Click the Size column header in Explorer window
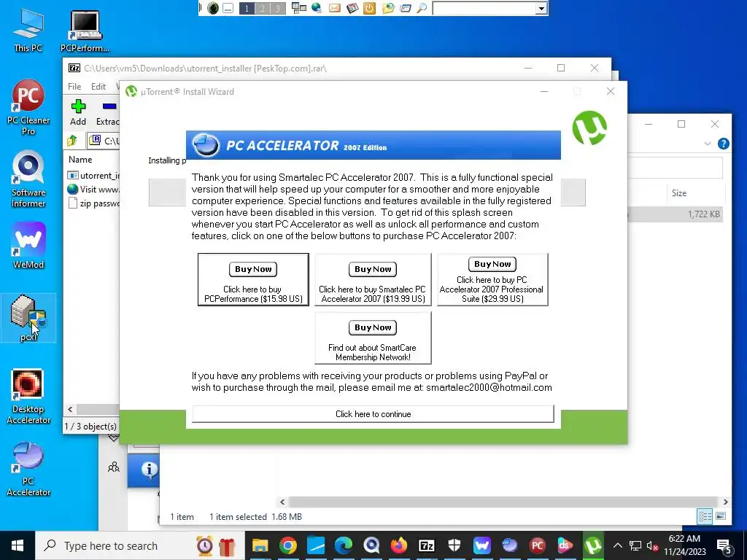This screenshot has width=747, height=560. 679,192
